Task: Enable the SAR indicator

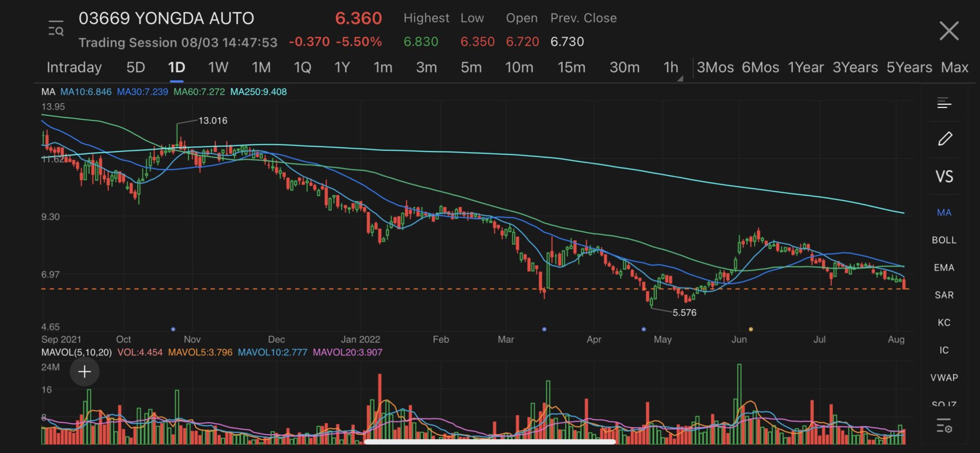Action: tap(944, 295)
